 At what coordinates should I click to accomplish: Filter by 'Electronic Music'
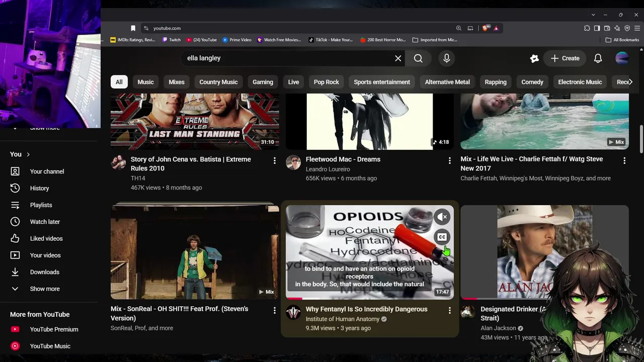(580, 82)
